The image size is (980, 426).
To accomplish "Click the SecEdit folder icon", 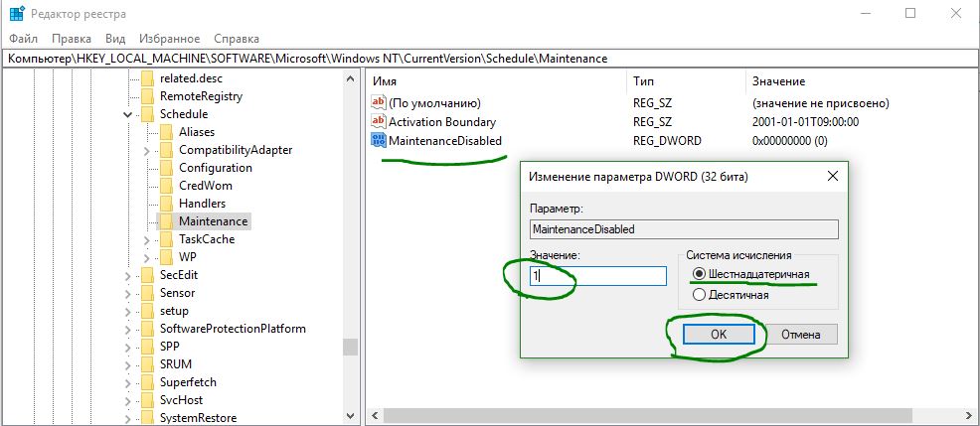I will coord(147,275).
